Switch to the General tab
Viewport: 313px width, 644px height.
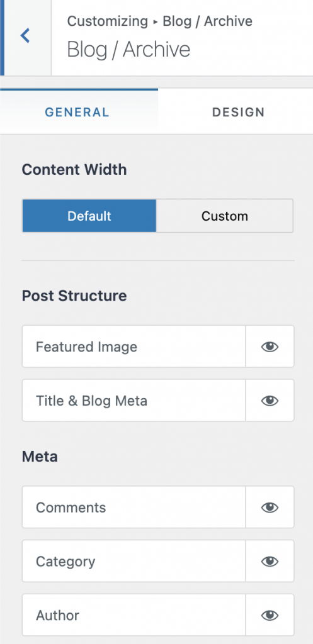tap(77, 112)
